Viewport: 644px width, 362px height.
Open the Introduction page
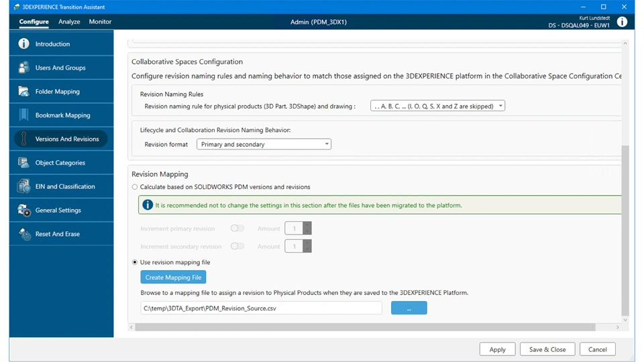(x=61, y=44)
